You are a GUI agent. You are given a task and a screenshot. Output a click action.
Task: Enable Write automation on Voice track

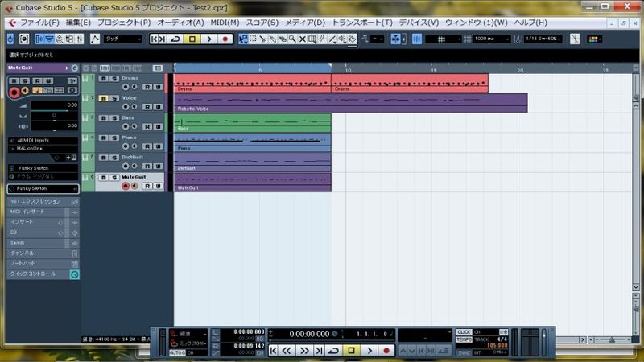coord(158,107)
